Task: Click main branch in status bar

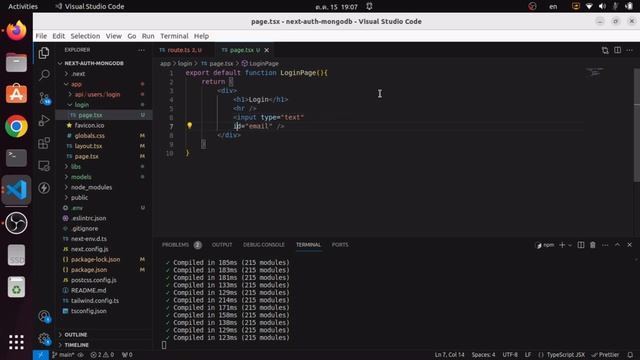Action: 63,355
